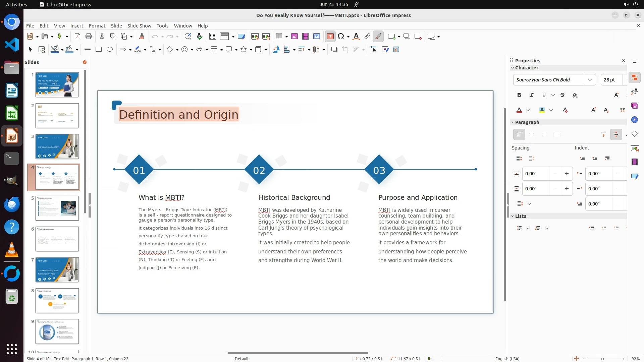The height and width of the screenshot is (362, 644).
Task: Enable center paragraph alignment
Action: (x=531, y=134)
